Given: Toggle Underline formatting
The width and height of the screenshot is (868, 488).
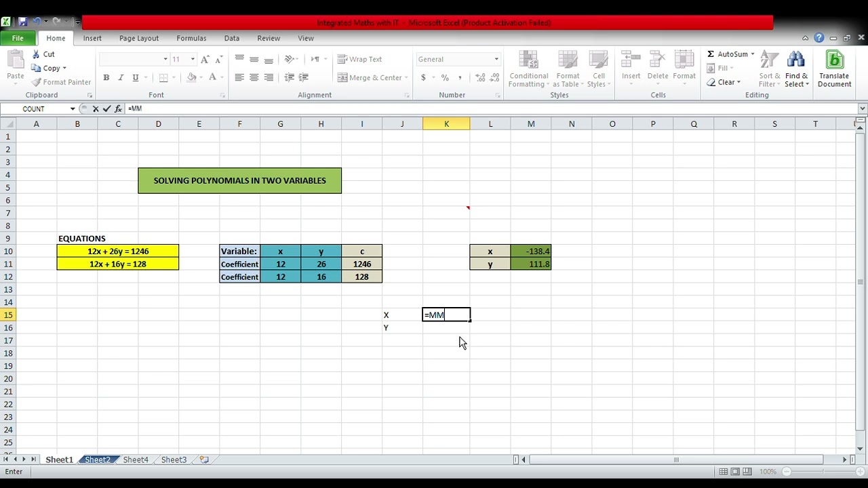Looking at the screenshot, I should coord(136,77).
